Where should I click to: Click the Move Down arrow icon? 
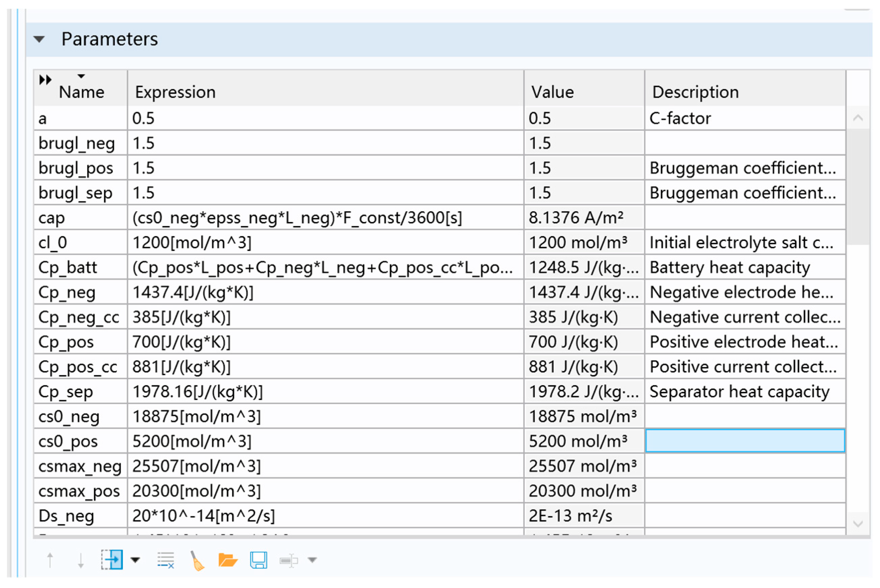point(81,560)
